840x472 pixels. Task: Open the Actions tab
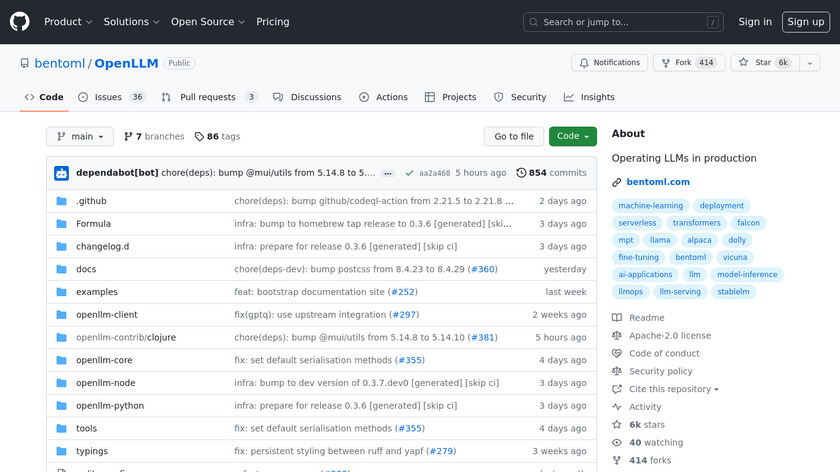(383, 97)
